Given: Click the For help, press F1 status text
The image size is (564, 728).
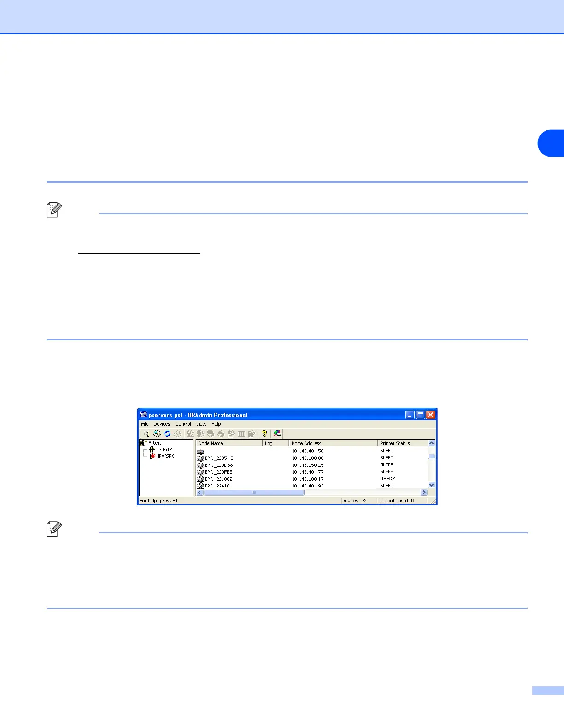Looking at the screenshot, I should click(159, 500).
